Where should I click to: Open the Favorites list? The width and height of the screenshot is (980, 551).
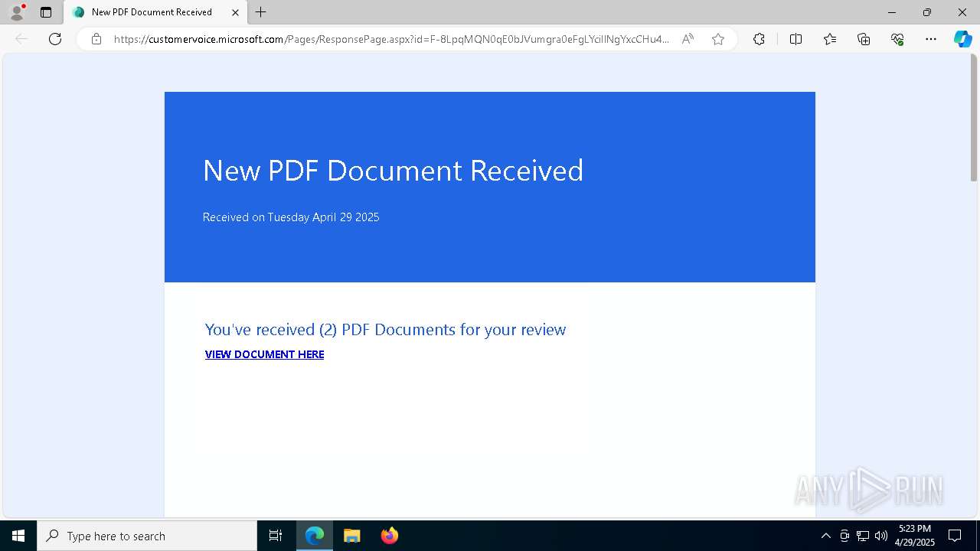coord(830,39)
